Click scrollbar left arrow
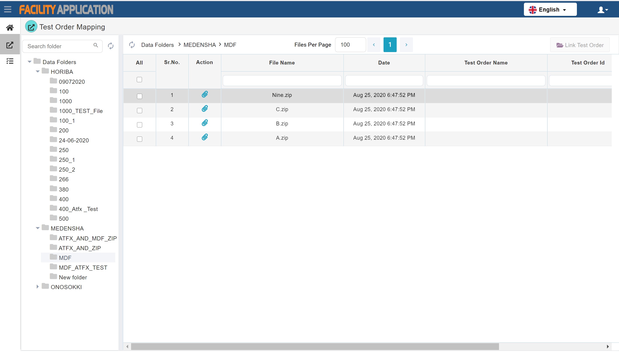The height and width of the screenshot is (364, 619). point(127,347)
